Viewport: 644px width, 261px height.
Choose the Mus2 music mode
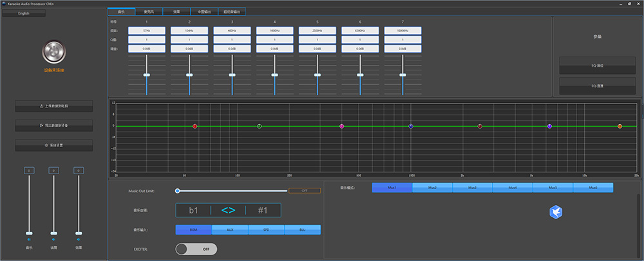tap(433, 188)
